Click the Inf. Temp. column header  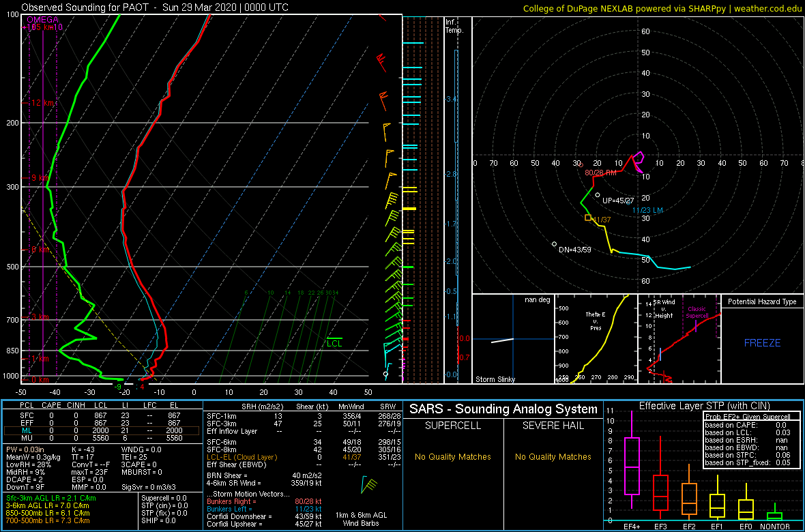tap(454, 27)
